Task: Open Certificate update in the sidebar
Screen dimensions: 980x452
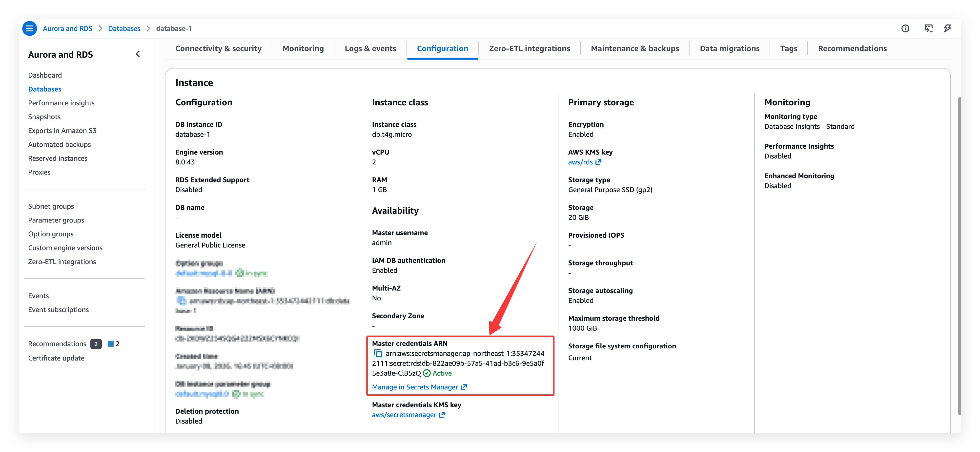Action: tap(56, 358)
